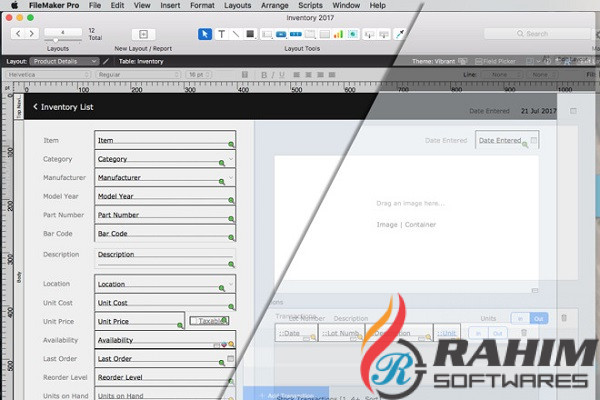Click the Search field
The width and height of the screenshot is (600, 400).
tap(537, 34)
